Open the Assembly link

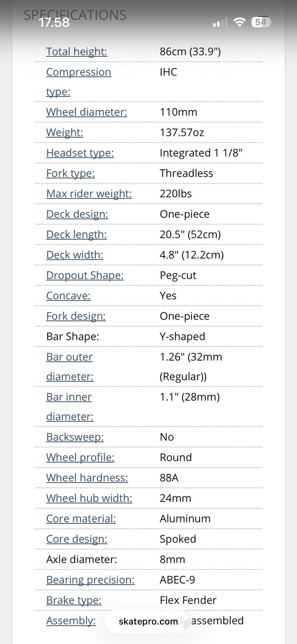tap(71, 621)
